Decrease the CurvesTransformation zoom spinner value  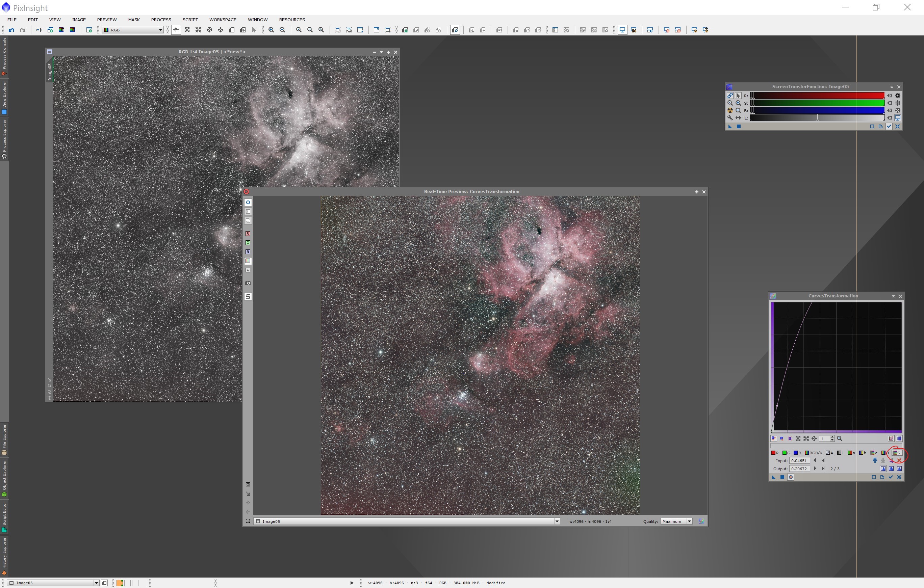point(832,440)
